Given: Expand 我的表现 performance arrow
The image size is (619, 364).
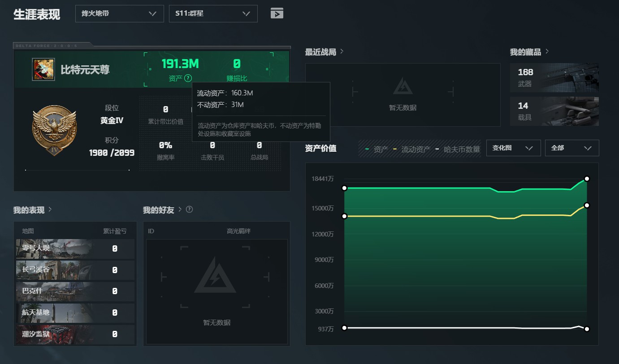Looking at the screenshot, I should 50,210.
